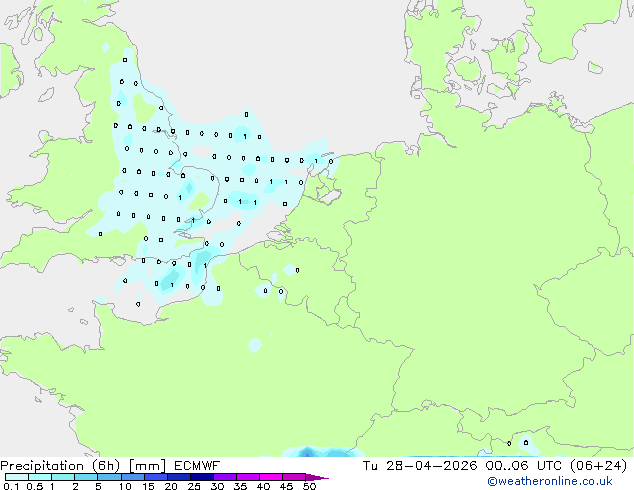Click the "[mm]" unit label

click(x=147, y=466)
